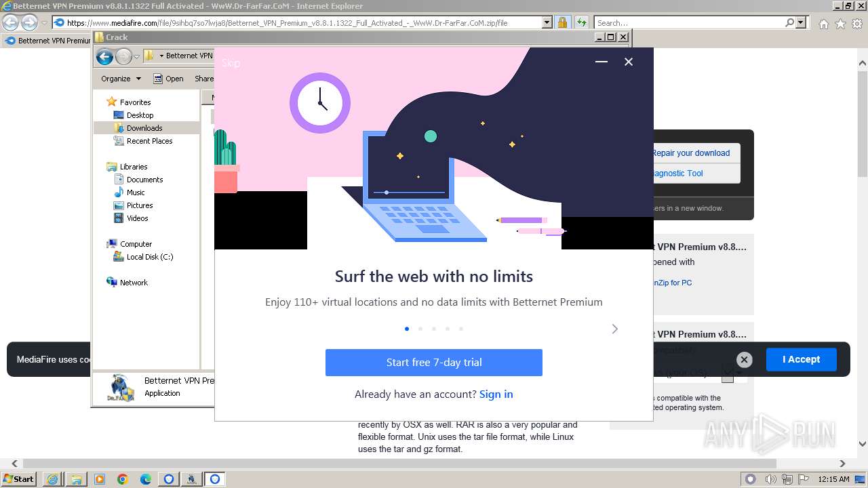Launch Microsoft Edge from taskbar

click(145, 479)
